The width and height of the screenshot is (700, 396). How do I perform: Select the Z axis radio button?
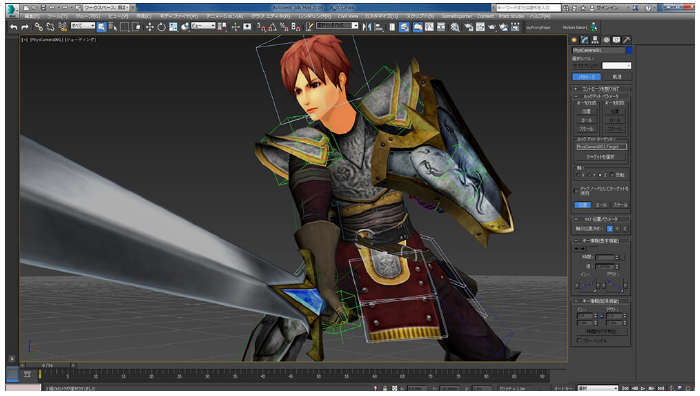(600, 175)
